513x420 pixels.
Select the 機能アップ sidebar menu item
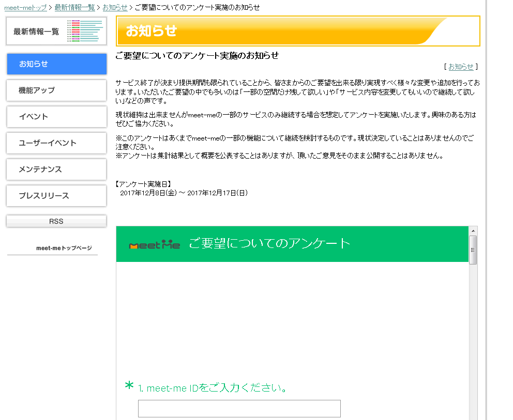tap(56, 90)
